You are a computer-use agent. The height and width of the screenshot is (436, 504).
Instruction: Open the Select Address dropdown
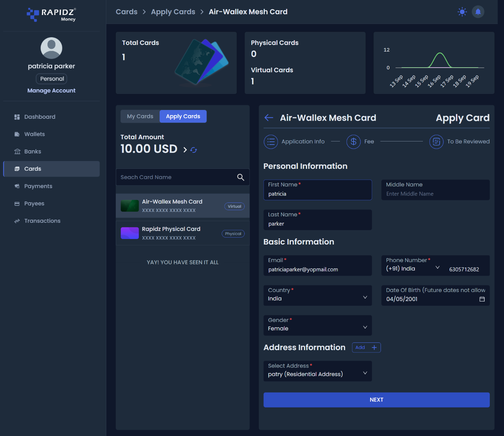pos(318,371)
